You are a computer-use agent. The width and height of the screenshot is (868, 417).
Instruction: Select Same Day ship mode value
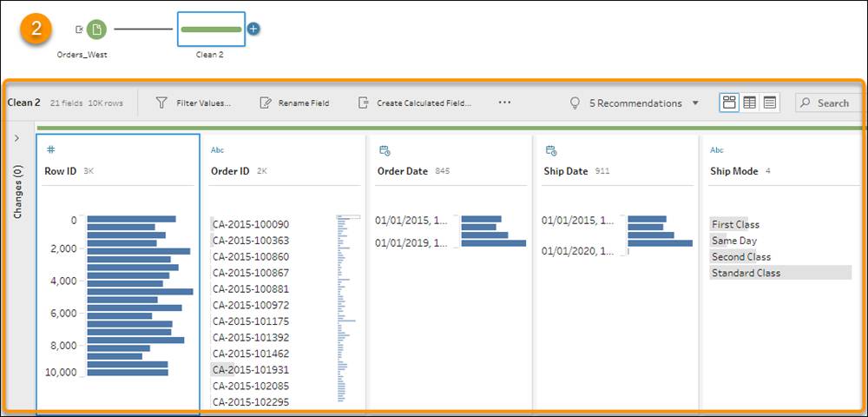point(734,241)
